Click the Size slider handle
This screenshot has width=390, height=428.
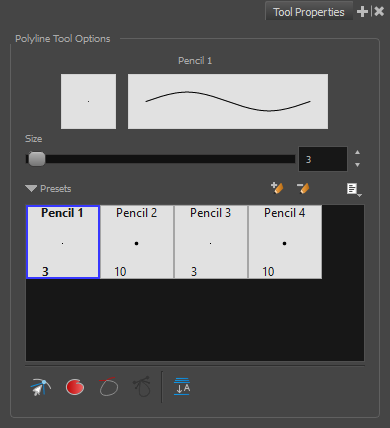pos(37,159)
